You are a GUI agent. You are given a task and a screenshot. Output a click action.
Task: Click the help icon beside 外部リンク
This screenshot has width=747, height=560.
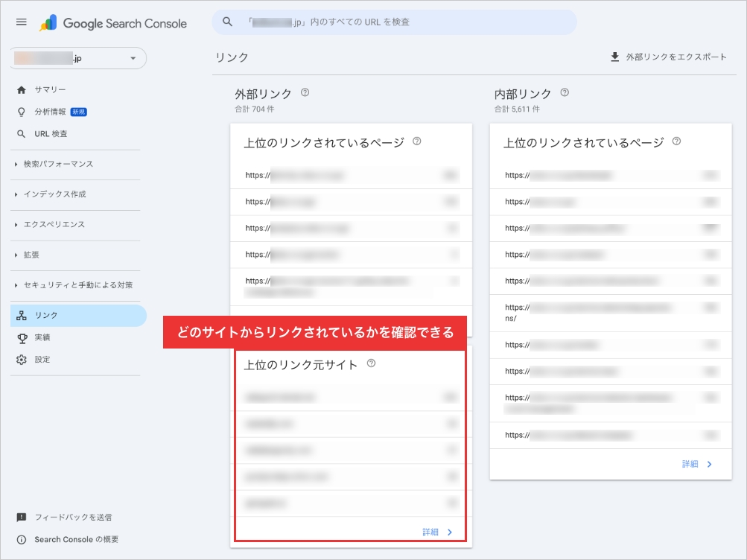coord(305,93)
